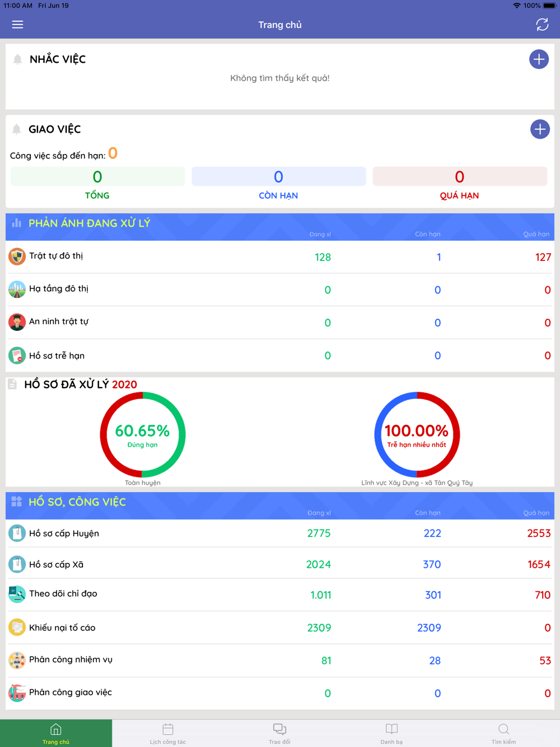
Task: Open the Phân công giao việc row
Action: [x=280, y=693]
